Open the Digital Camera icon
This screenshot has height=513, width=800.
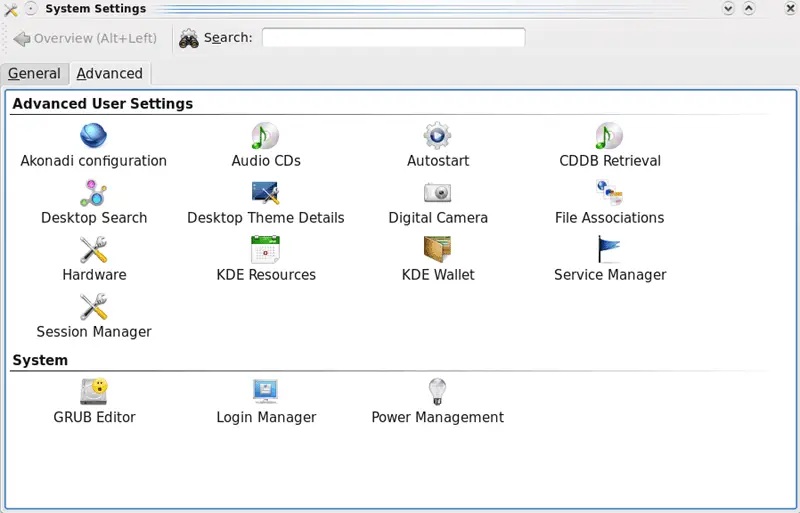click(x=437, y=192)
